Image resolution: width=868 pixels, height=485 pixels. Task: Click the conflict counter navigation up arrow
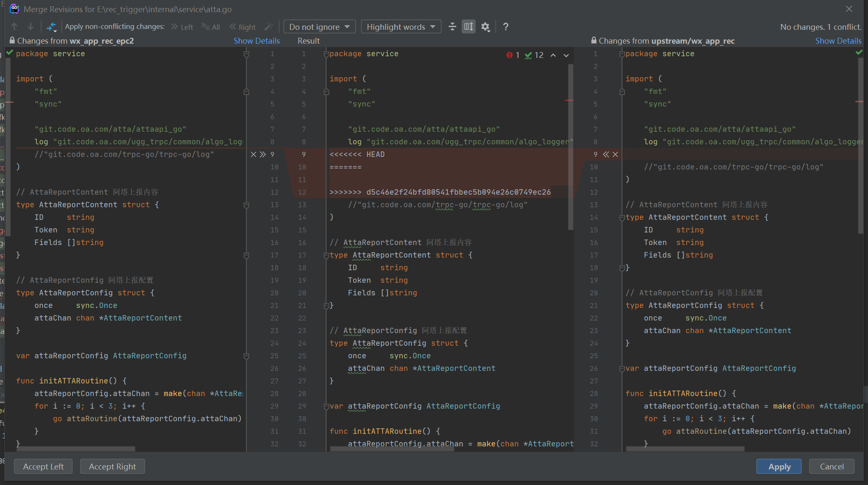tap(553, 54)
